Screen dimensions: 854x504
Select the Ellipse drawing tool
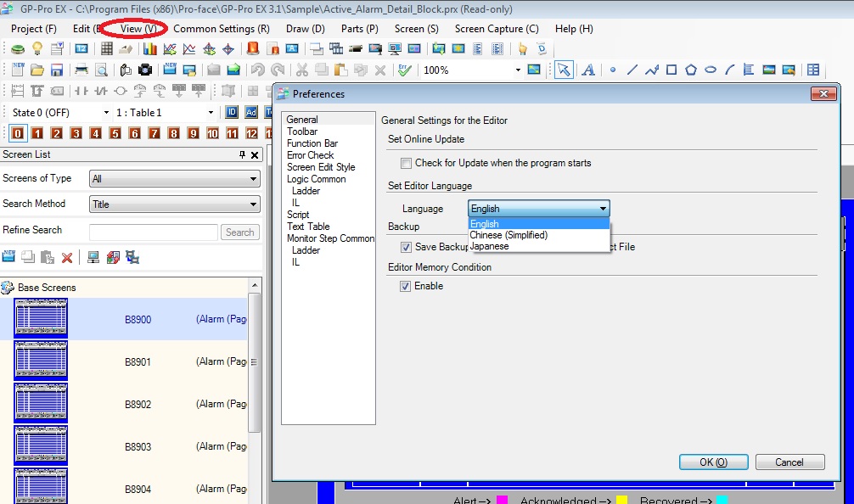coord(711,70)
